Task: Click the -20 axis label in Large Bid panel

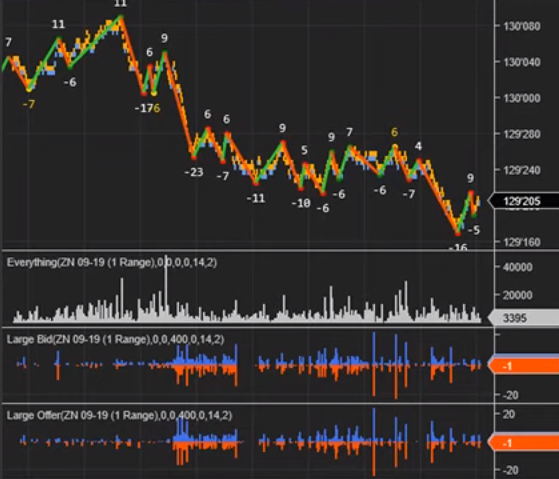Action: pyautogui.click(x=511, y=395)
